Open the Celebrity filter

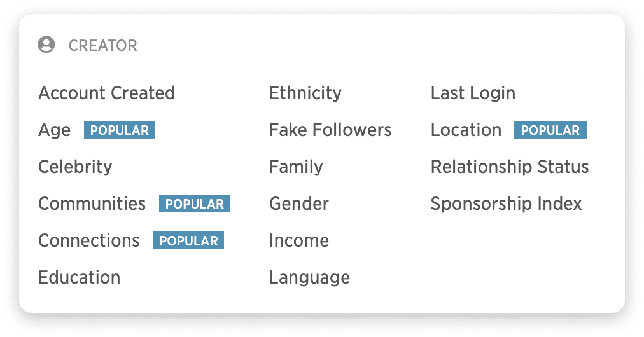coord(75,167)
